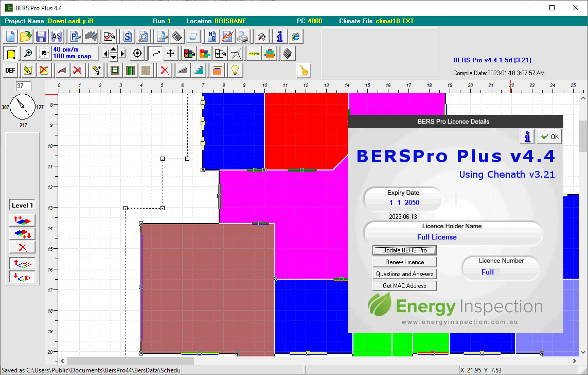Image resolution: width=588 pixels, height=375 pixels.
Task: Click the up stepper arrow beside navigation arrows
Action: click(114, 49)
